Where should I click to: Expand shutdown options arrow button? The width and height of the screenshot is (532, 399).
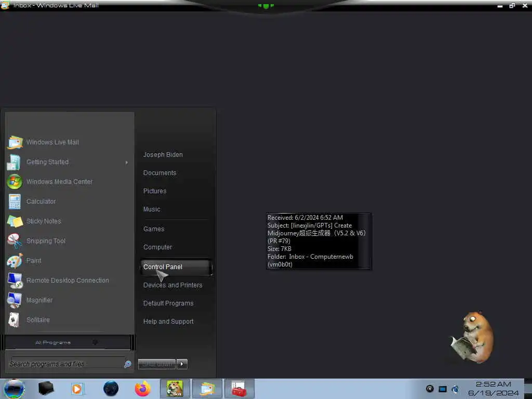pyautogui.click(x=182, y=364)
